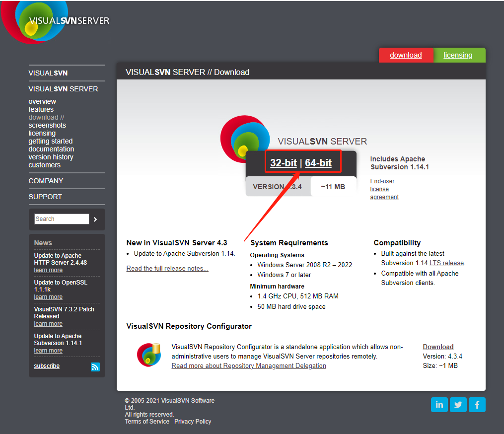Click "Windows 7 or later" text
504x434 pixels.
[x=284, y=275]
